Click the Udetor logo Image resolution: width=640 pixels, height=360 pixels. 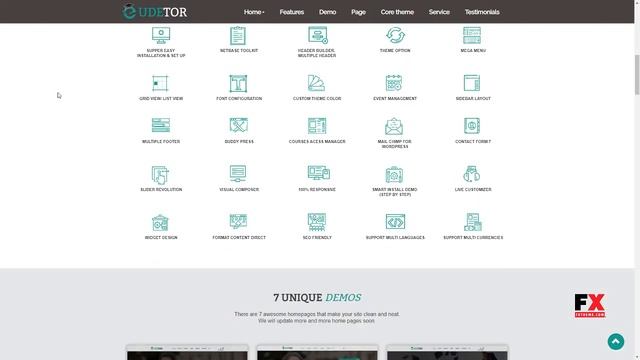pos(155,11)
